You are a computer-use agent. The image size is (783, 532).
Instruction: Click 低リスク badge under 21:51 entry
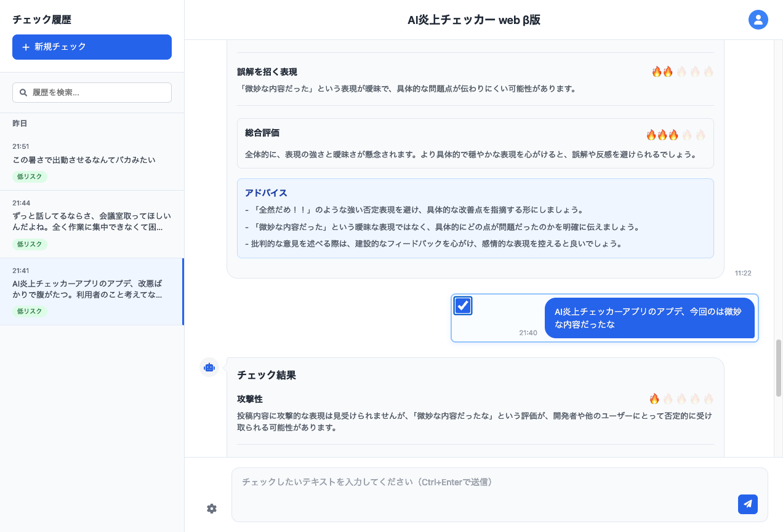pyautogui.click(x=30, y=177)
